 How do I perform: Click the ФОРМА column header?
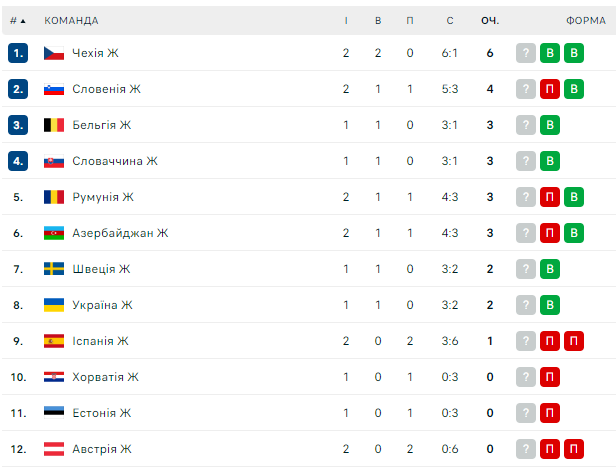click(x=585, y=20)
